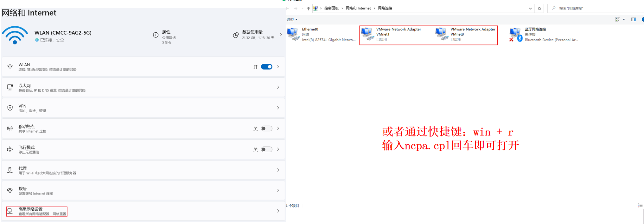The image size is (644, 224).
Task: Turn off the WLAN toggle switch
Action: coord(266,67)
